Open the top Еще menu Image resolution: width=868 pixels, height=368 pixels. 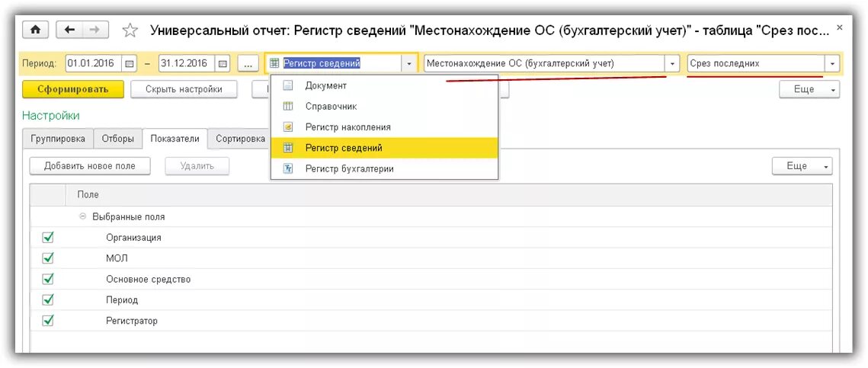[809, 89]
